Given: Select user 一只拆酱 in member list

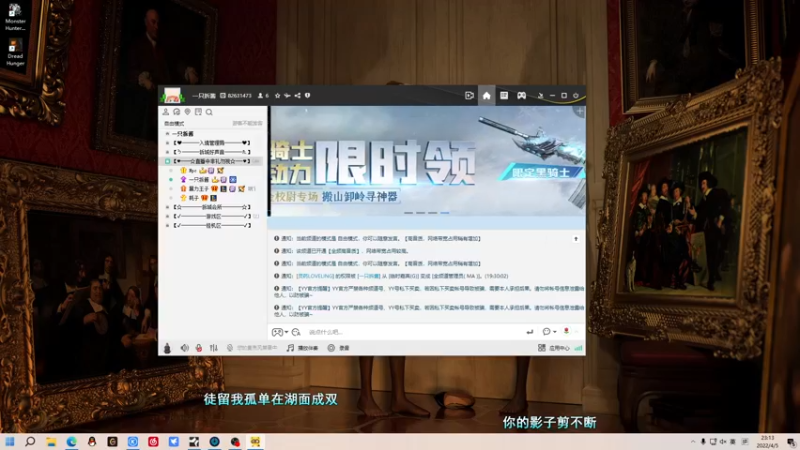Looking at the screenshot, I should click(x=199, y=180).
